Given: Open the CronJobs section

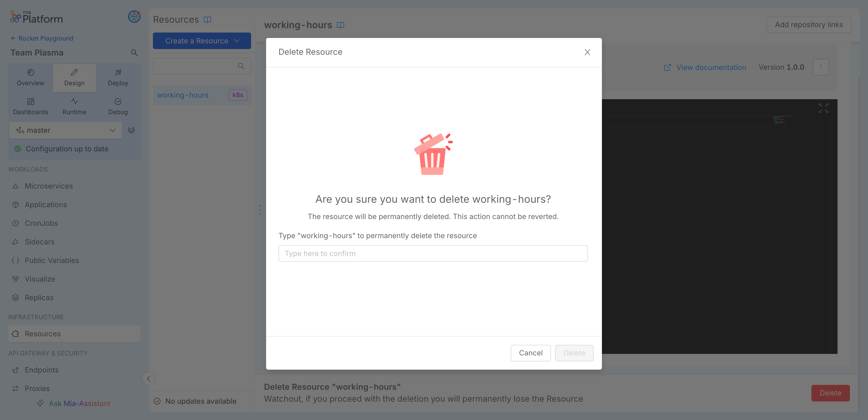Looking at the screenshot, I should [41, 223].
